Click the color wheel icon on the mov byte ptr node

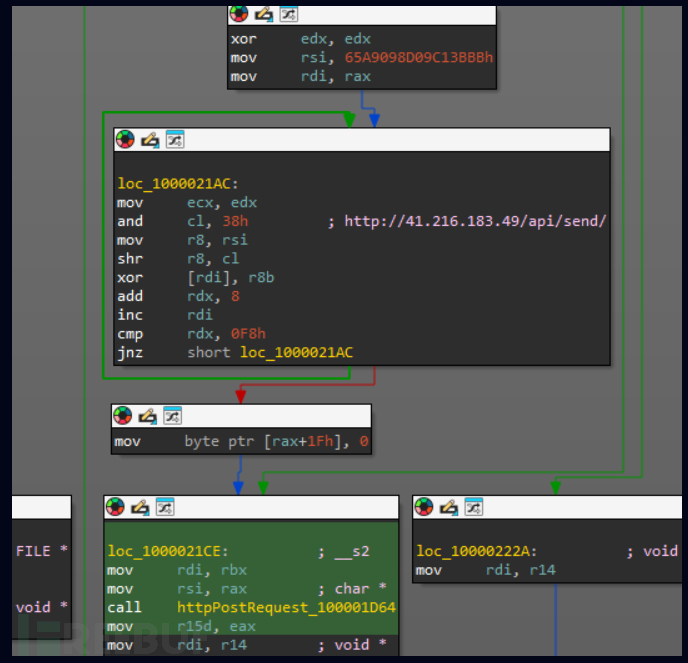point(123,416)
